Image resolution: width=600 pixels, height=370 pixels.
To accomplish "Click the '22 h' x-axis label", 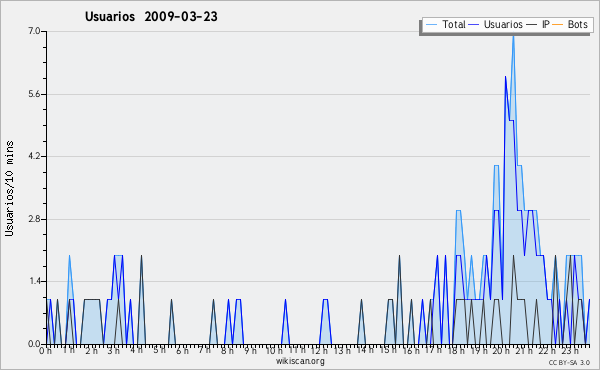I will pyautogui.click(x=547, y=351).
